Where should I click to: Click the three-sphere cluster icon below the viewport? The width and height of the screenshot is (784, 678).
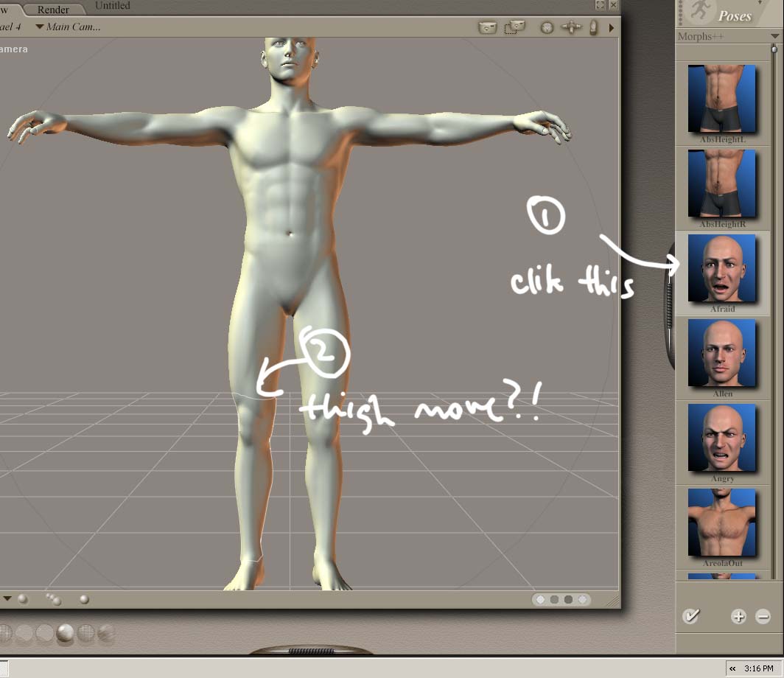point(53,599)
